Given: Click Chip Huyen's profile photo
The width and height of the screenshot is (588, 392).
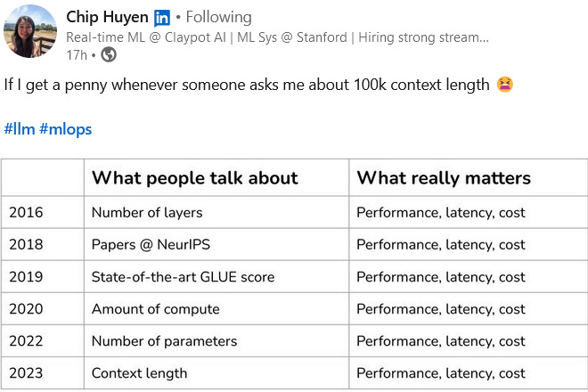Looking at the screenshot, I should (31, 32).
